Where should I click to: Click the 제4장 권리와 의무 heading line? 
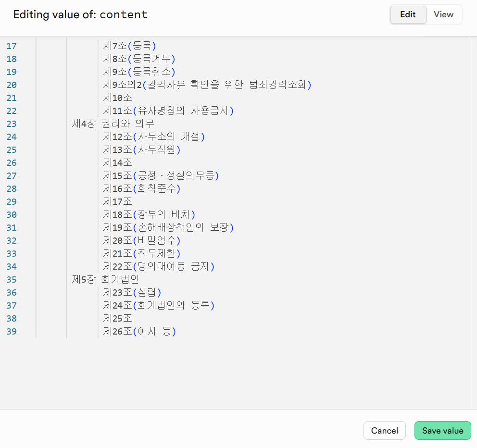[x=113, y=124]
